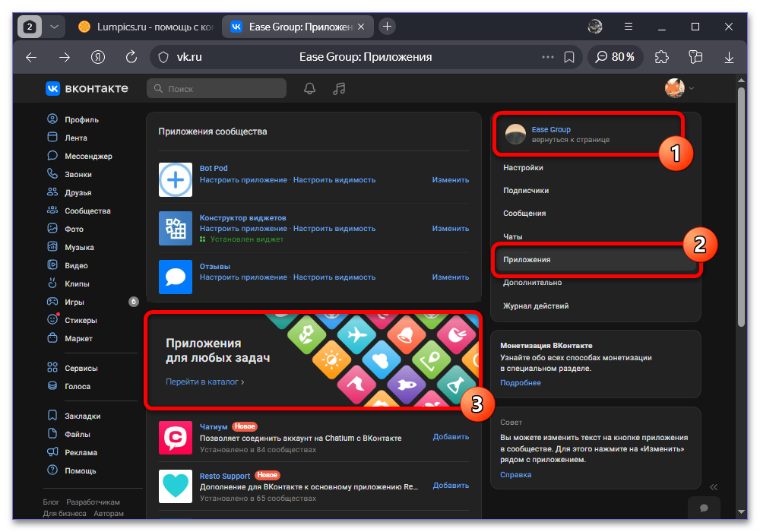This screenshot has height=532, width=760.
Task: Go to Звонки section
Action: pyautogui.click(x=78, y=175)
